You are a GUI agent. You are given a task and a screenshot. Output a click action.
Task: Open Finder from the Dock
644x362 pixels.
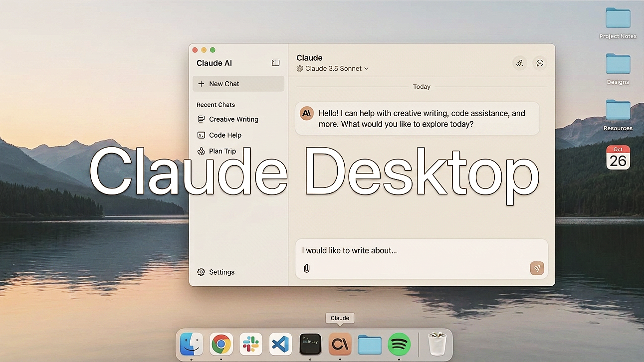click(x=192, y=344)
